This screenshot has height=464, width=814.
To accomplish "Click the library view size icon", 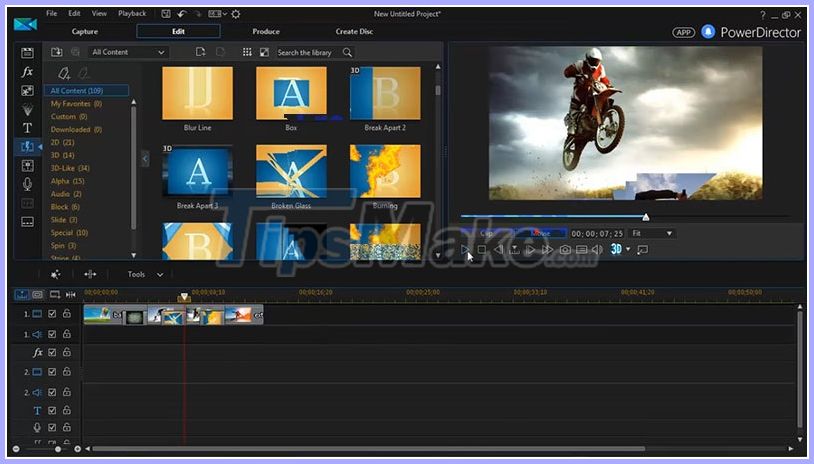I will [264, 52].
